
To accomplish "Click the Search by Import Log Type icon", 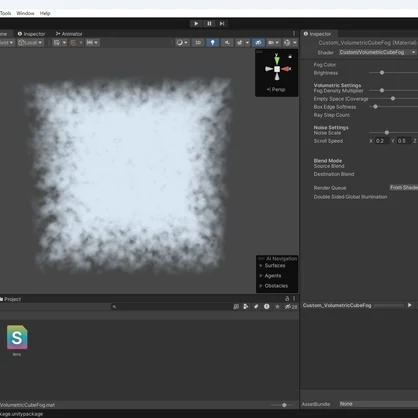I will [267, 307].
